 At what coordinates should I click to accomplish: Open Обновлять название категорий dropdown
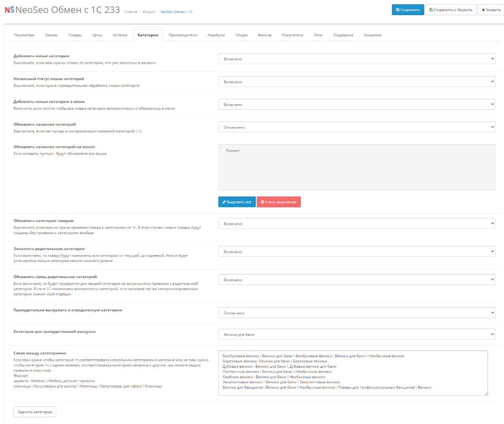pyautogui.click(x=357, y=127)
